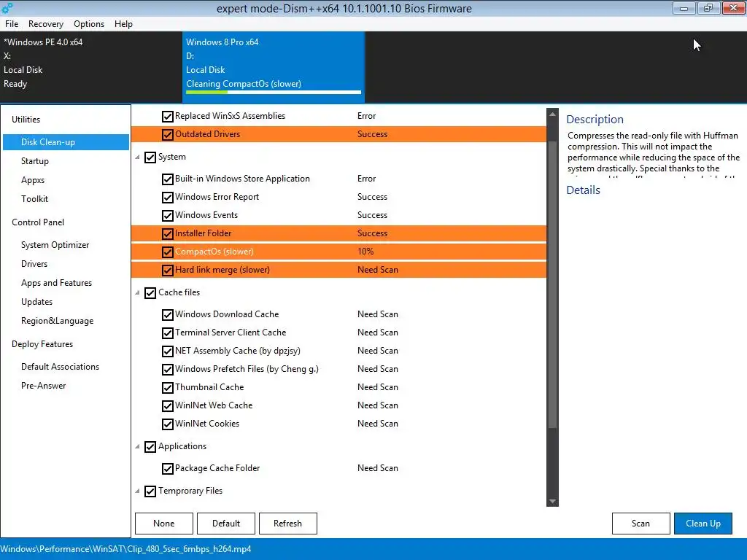This screenshot has height=560, width=747.
Task: Open System Optimizer in the sidebar
Action: tap(55, 245)
